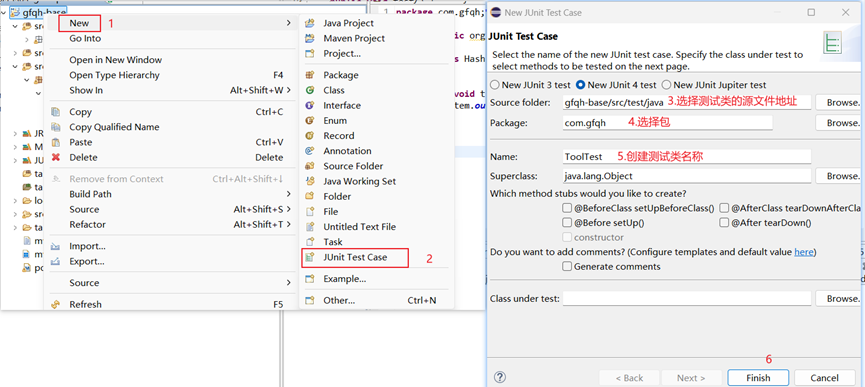865x387 pixels.
Task: Click the Other... wizard icon
Action: 310,300
